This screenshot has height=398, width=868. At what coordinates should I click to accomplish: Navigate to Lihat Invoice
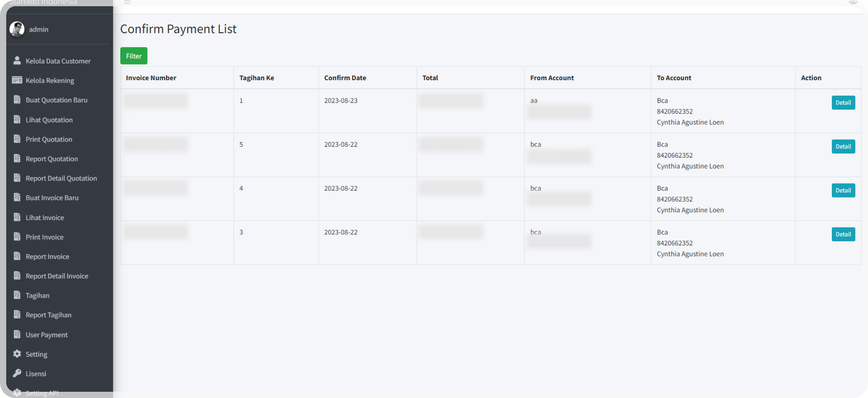click(45, 217)
